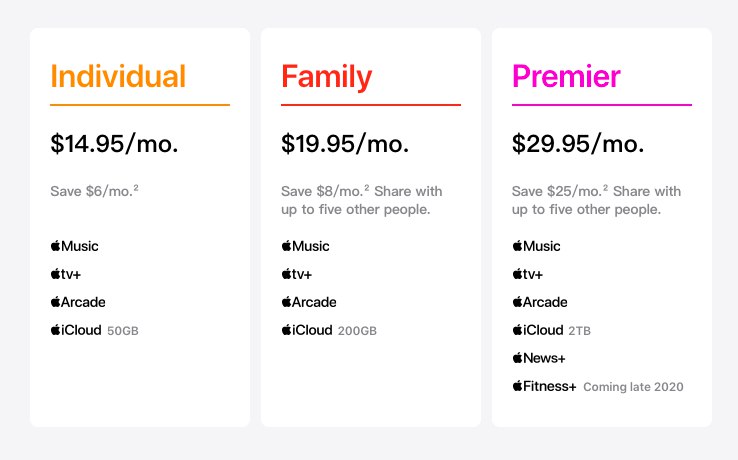This screenshot has height=460, width=738.
Task: Select the magenta Premier plan heading
Action: [x=566, y=77]
